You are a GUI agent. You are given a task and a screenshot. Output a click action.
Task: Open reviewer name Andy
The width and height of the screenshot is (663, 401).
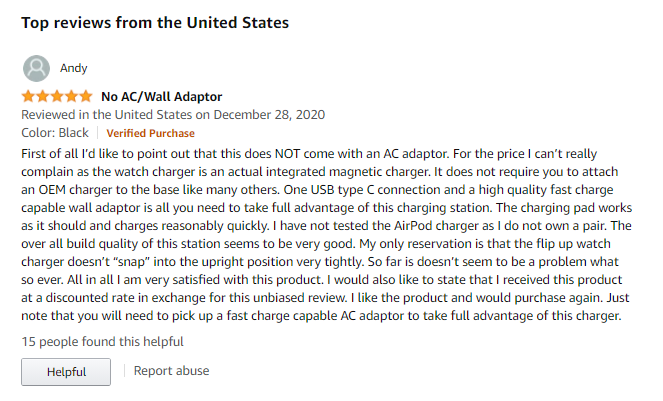(x=74, y=68)
